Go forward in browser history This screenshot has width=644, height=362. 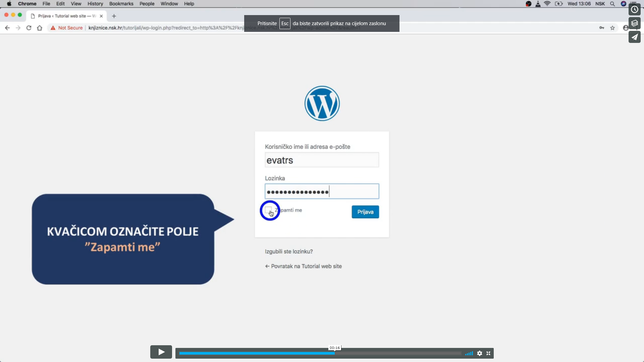18,28
